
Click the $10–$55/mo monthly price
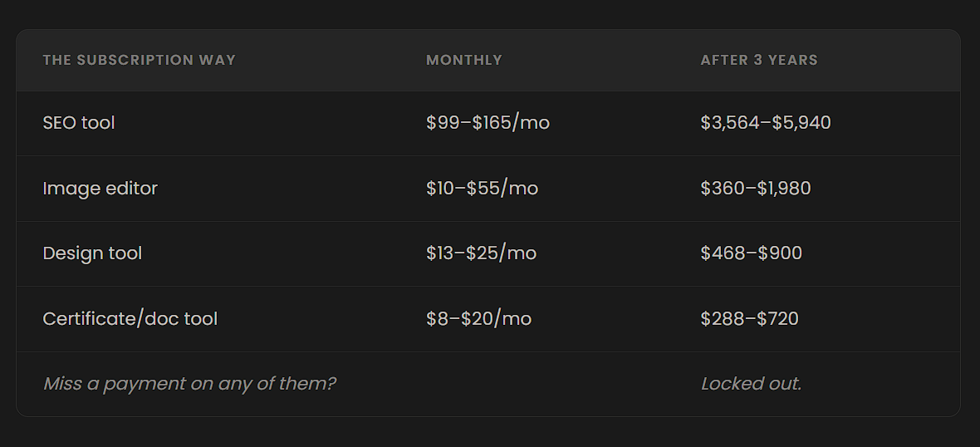482,188
